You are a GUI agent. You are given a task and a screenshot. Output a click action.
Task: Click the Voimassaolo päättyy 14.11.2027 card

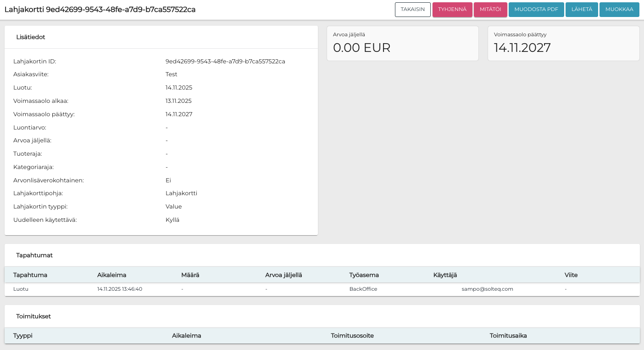click(x=563, y=44)
